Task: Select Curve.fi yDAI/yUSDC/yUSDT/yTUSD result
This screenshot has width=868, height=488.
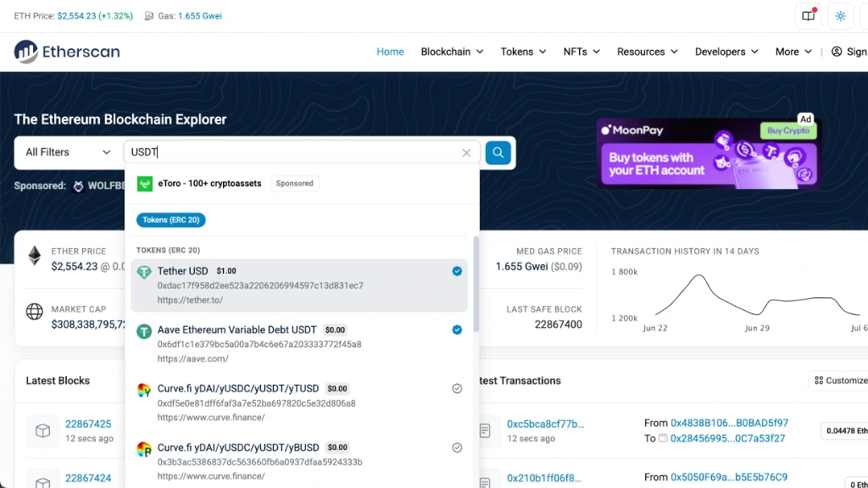Action: 299,402
